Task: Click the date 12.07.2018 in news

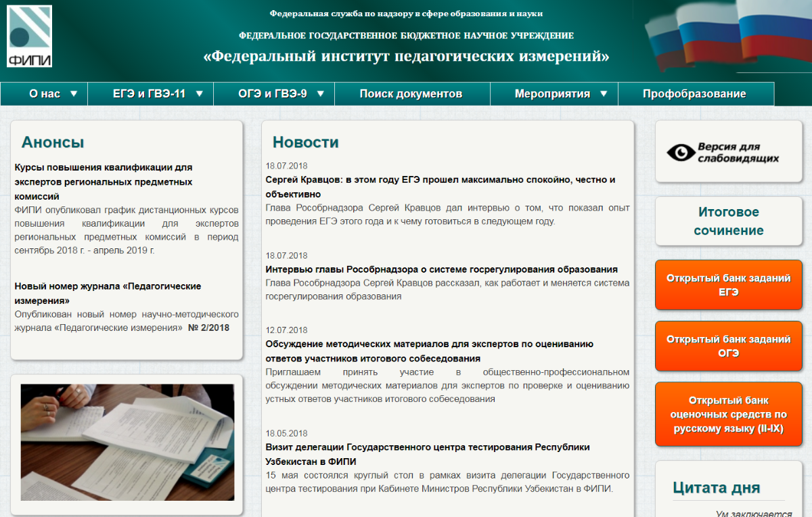Action: (286, 330)
